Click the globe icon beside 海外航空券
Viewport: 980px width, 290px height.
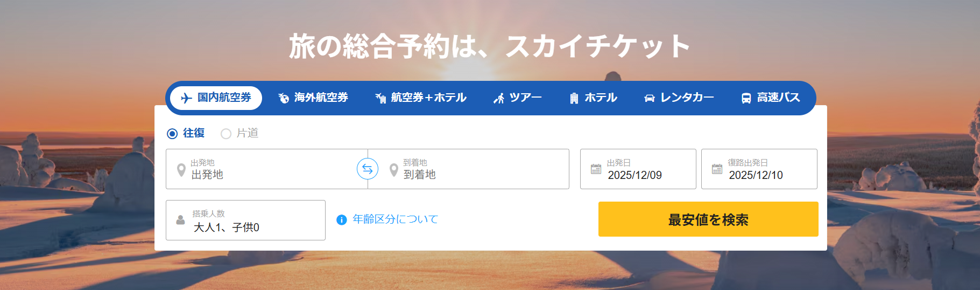(284, 98)
